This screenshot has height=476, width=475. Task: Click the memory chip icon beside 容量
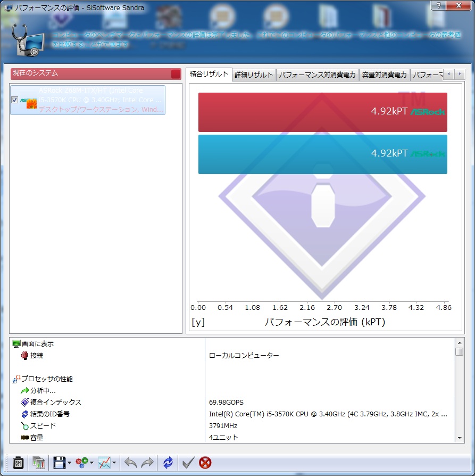[24, 438]
